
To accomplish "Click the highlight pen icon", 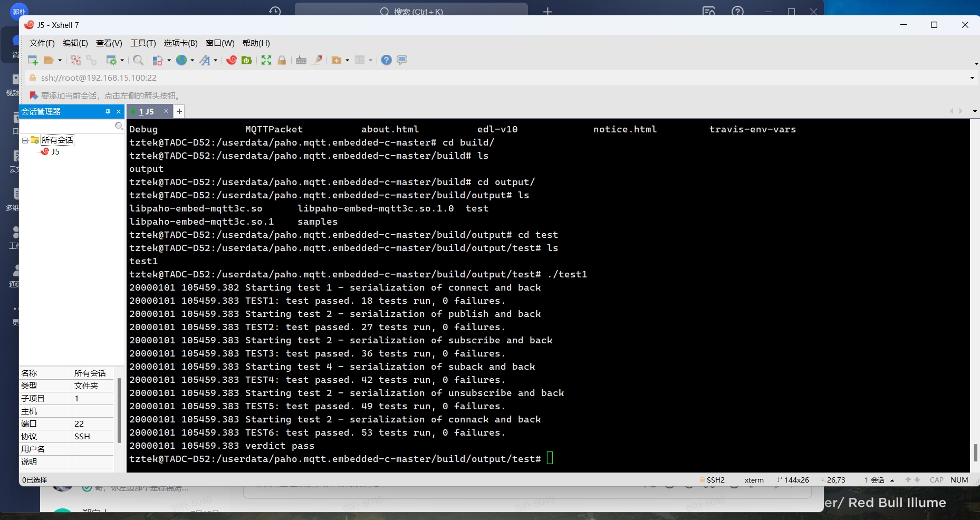I will click(317, 60).
